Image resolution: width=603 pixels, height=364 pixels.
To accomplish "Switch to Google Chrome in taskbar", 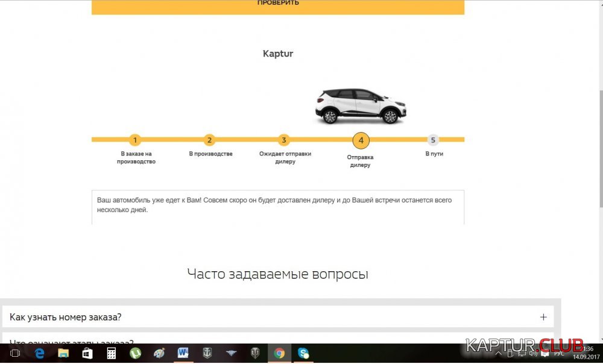I will pyautogui.click(x=279, y=353).
